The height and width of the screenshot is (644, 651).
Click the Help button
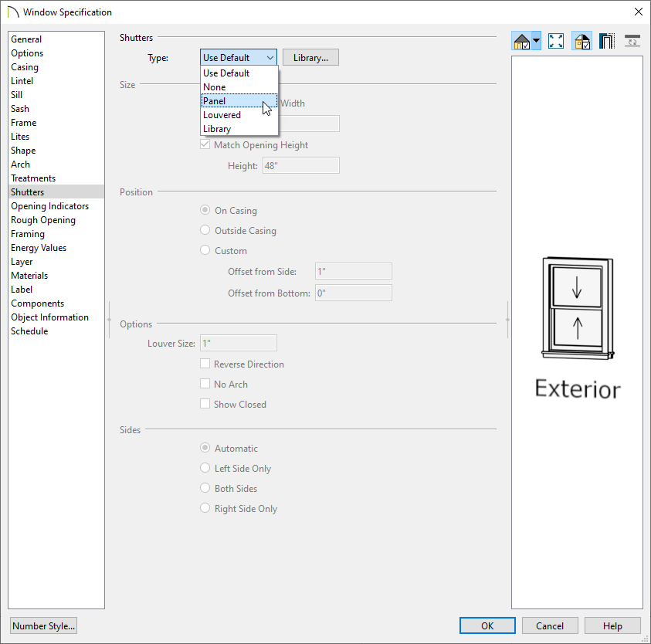[612, 625]
